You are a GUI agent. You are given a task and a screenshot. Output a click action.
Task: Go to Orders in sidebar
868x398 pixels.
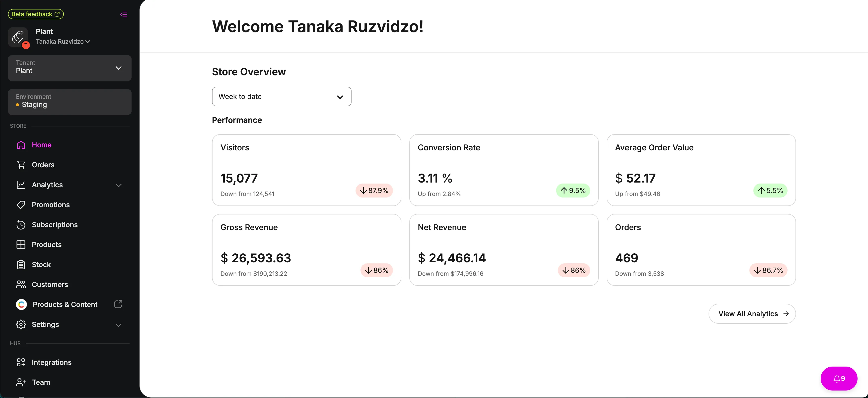coord(43,165)
